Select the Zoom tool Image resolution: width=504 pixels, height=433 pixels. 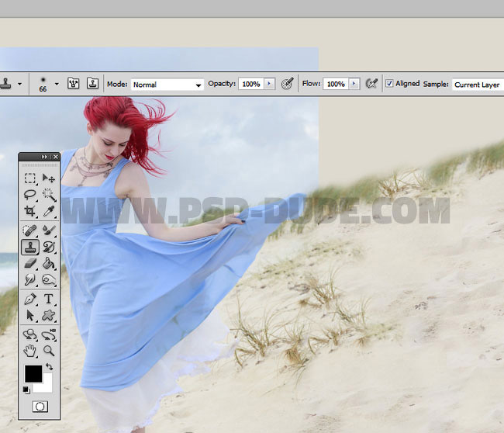49,351
